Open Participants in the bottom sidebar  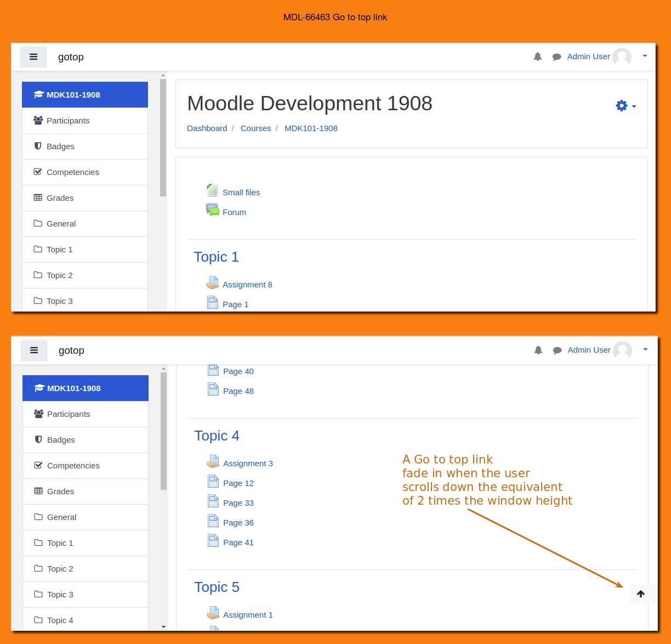tap(86, 414)
